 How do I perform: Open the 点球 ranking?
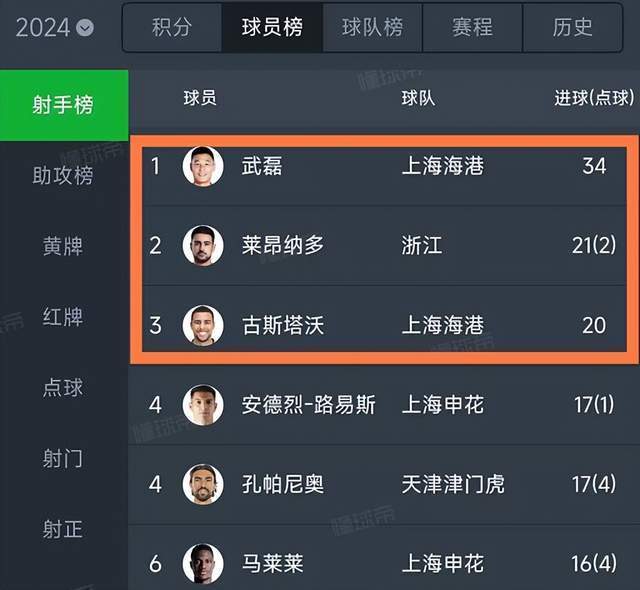click(x=63, y=388)
